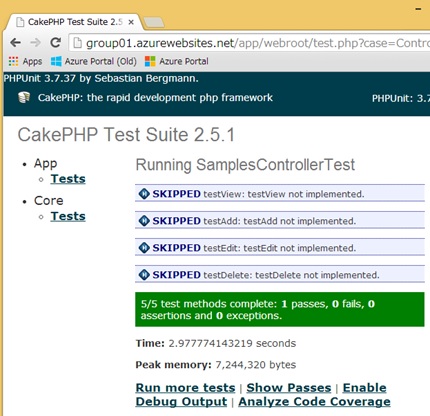
Task: Click the tab's page favicon
Action: click(x=21, y=22)
